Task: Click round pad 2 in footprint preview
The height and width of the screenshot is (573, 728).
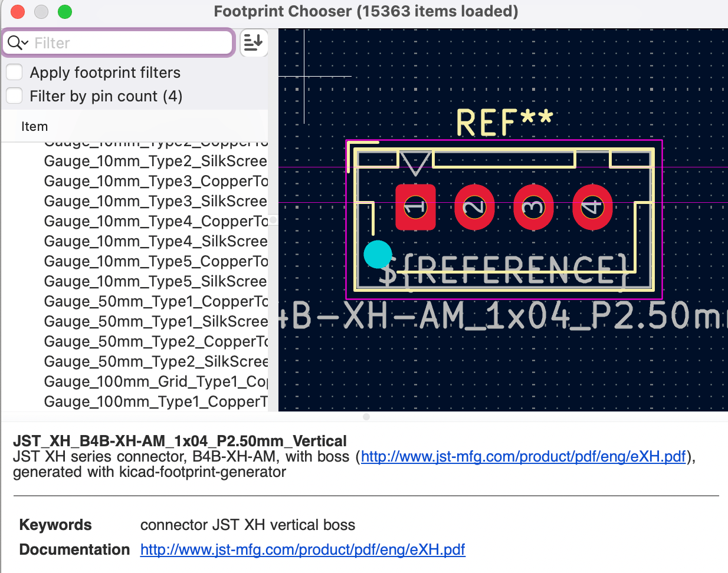Action: pyautogui.click(x=474, y=207)
